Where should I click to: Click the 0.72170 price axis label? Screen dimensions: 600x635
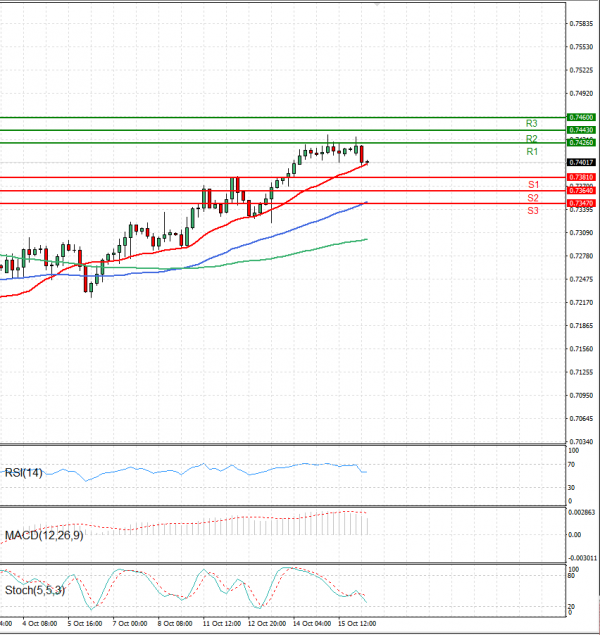[x=581, y=303]
